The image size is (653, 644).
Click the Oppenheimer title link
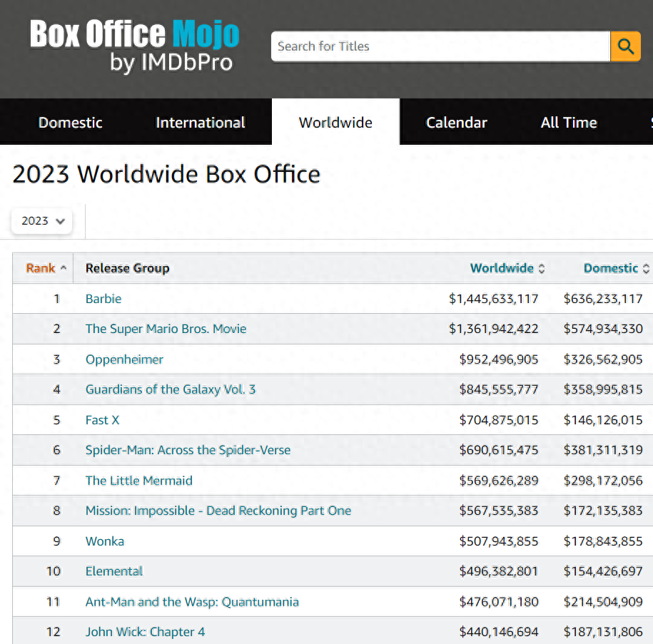[x=124, y=359]
